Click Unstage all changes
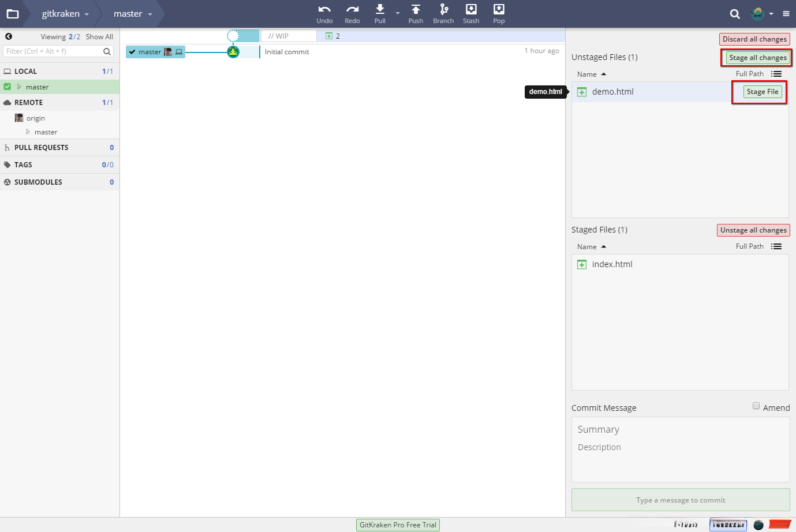Screen dimensions: 796x532 pos(753,230)
